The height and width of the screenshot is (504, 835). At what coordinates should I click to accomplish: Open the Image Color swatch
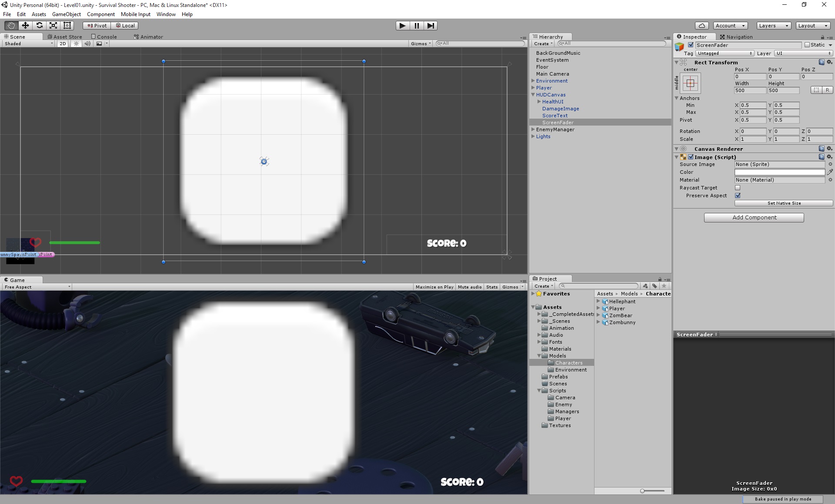[x=780, y=172]
